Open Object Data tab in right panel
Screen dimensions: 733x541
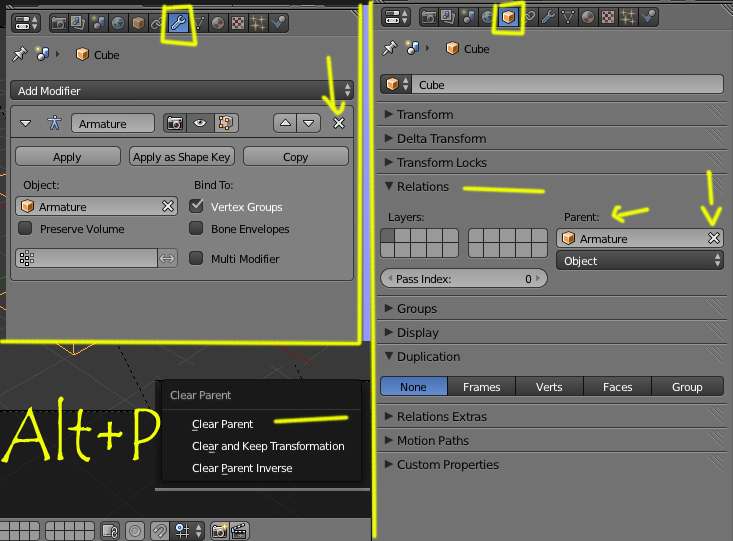[x=568, y=17]
